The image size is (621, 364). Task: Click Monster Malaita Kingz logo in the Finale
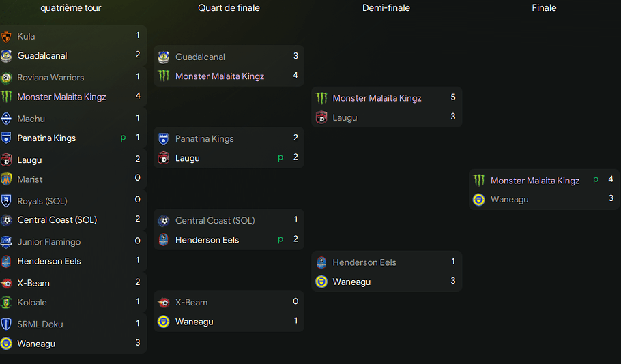coord(479,181)
